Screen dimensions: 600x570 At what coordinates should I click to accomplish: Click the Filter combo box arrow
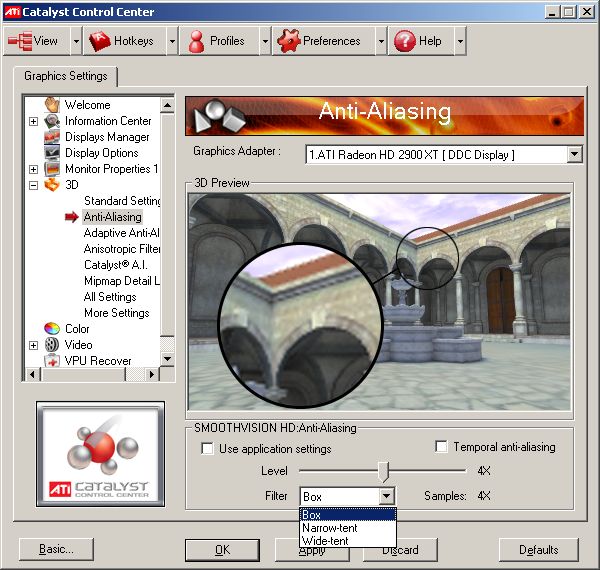click(x=386, y=496)
